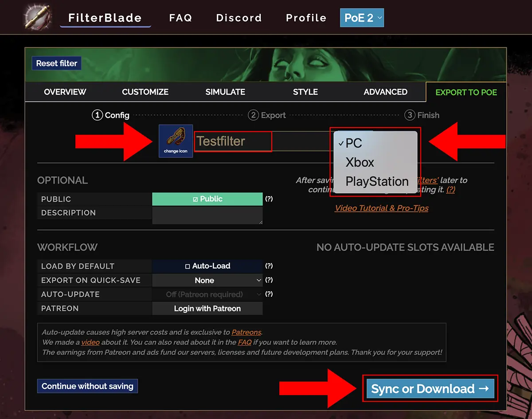Switch to the Simulate tab
This screenshot has height=419, width=532.
pyautogui.click(x=225, y=92)
